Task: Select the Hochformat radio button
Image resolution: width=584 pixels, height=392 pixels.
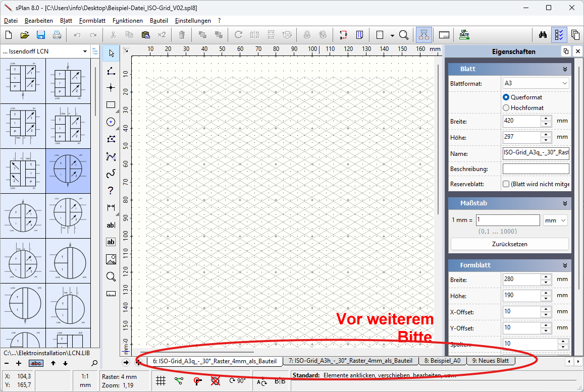Action: pyautogui.click(x=506, y=107)
